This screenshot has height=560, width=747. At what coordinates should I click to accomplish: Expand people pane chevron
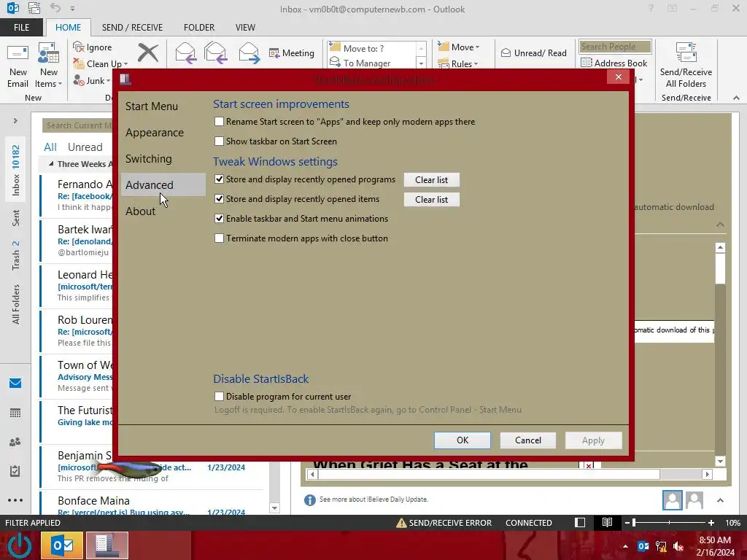[720, 500]
